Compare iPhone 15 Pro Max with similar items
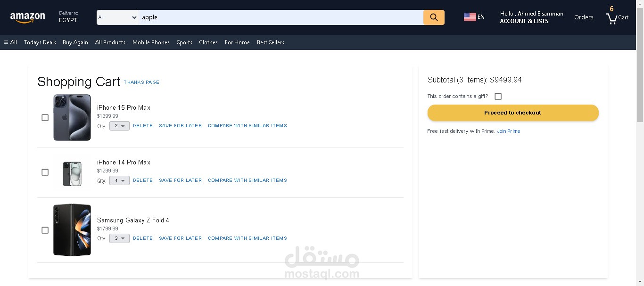Image resolution: width=644 pixels, height=286 pixels. [248, 126]
